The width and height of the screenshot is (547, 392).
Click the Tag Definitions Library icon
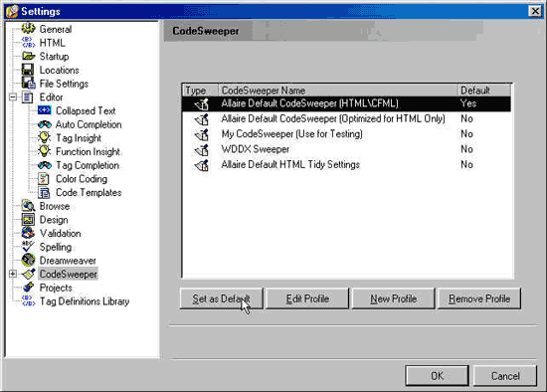click(x=28, y=300)
